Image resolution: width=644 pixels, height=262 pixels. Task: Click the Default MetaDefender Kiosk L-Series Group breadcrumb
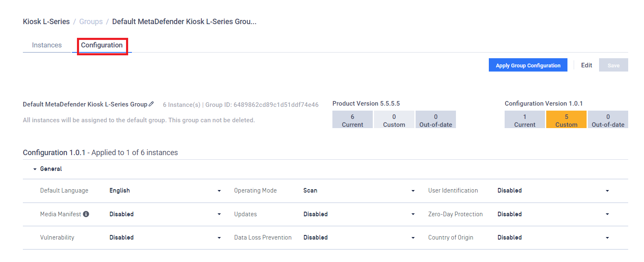(x=184, y=22)
